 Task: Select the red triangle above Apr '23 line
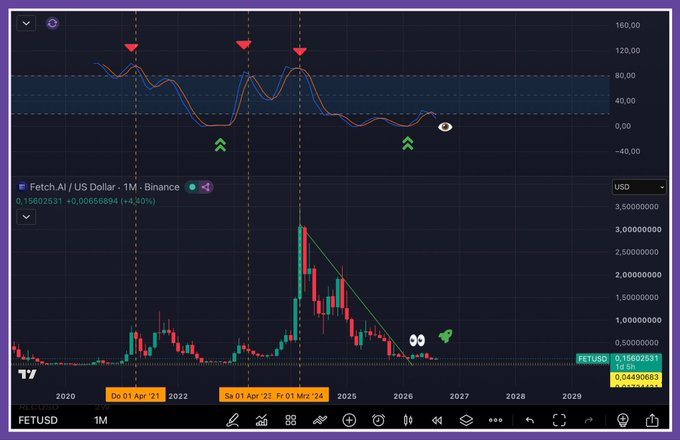[244, 44]
